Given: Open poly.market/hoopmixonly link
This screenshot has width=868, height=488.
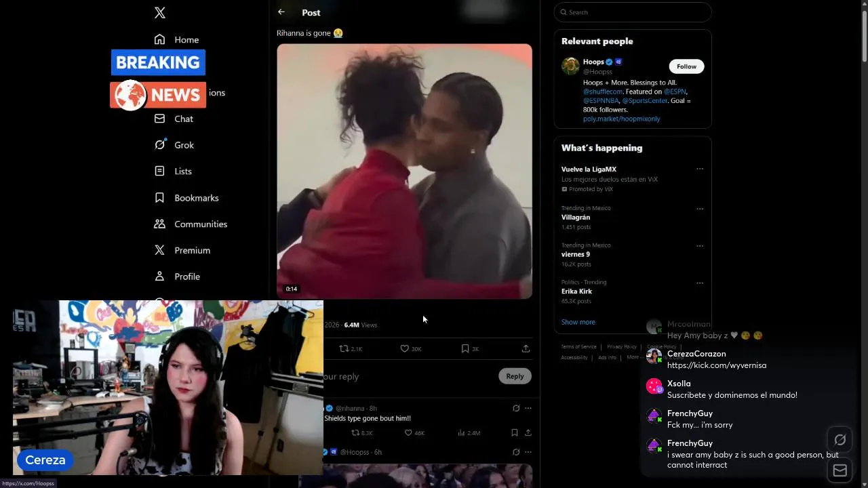Looking at the screenshot, I should pos(621,119).
